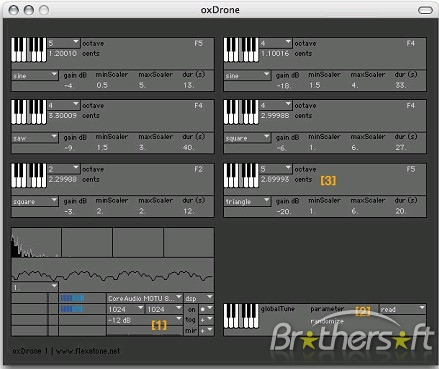The height and width of the screenshot is (369, 439).
Task: Click the piano keyboard of the 1.10016 cents oscillator
Action: point(241,50)
